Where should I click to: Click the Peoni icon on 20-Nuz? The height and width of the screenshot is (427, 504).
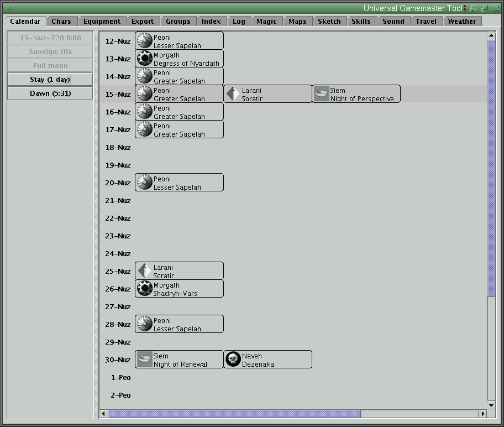tap(145, 182)
